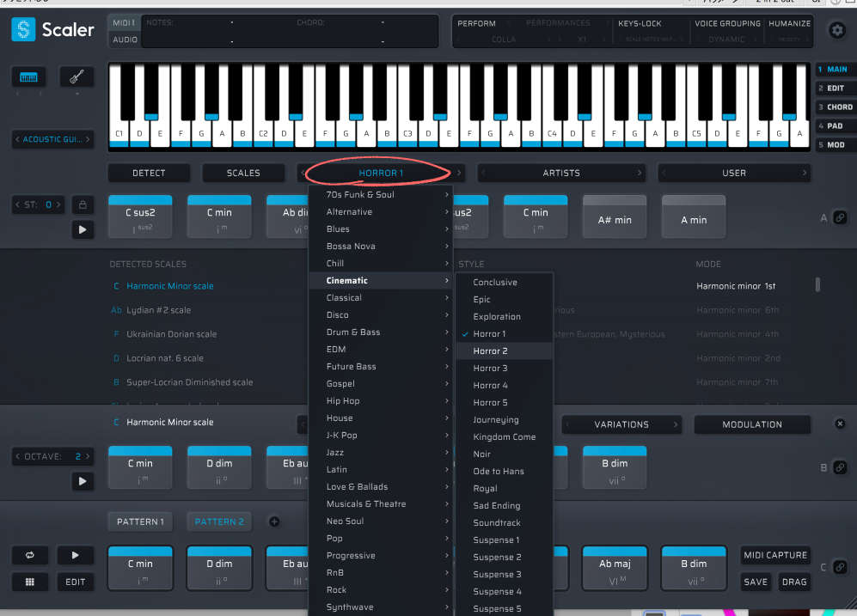Decrease ST transpose with left arrow
This screenshot has height=616, width=857.
pyautogui.click(x=17, y=204)
